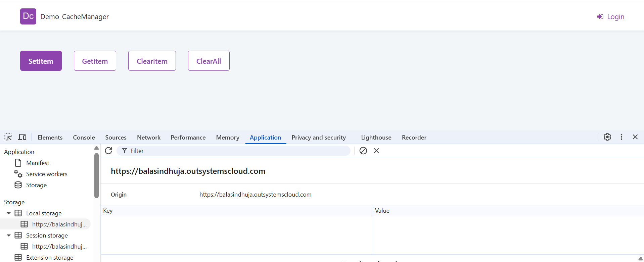Switch to the Console tab
The width and height of the screenshot is (644, 262).
pos(84,137)
